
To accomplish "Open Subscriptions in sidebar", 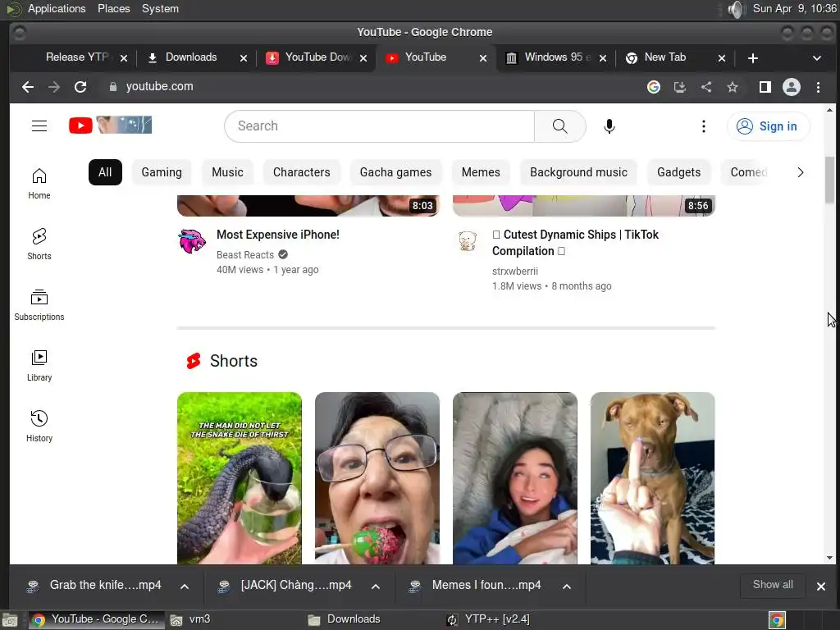I will (x=39, y=305).
